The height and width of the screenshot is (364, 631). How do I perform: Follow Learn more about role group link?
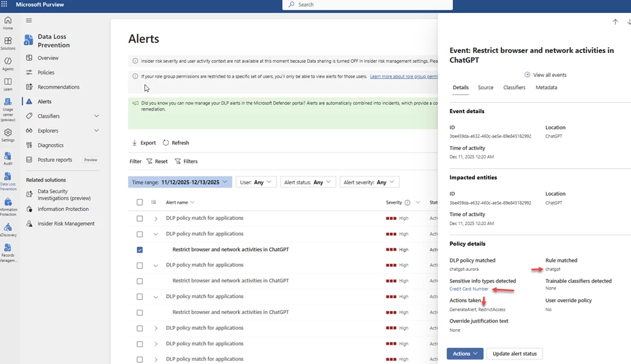pyautogui.click(x=404, y=76)
